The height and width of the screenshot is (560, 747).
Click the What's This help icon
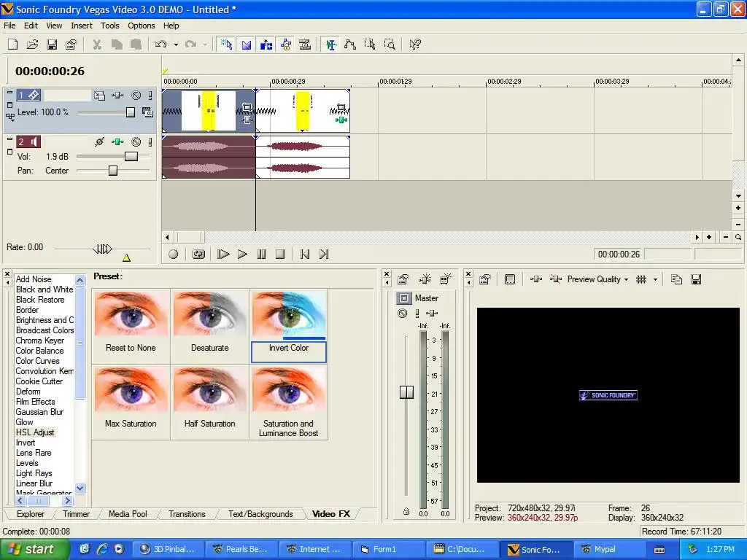415,44
